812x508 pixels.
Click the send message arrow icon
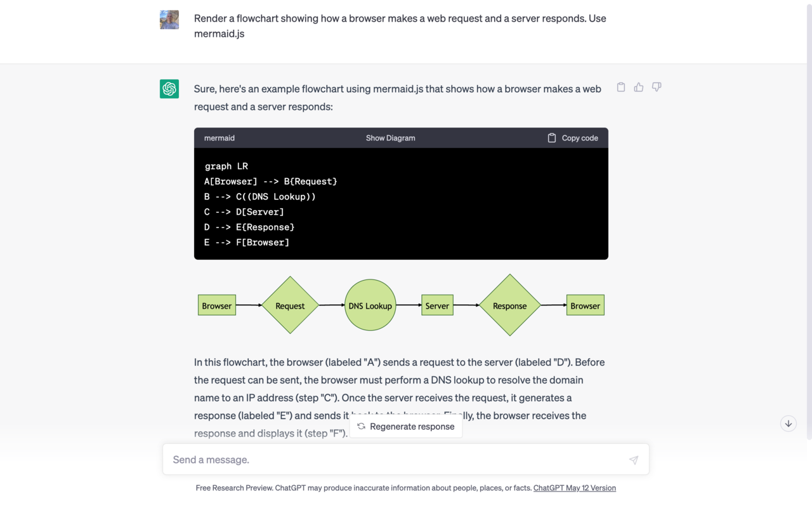click(x=633, y=460)
